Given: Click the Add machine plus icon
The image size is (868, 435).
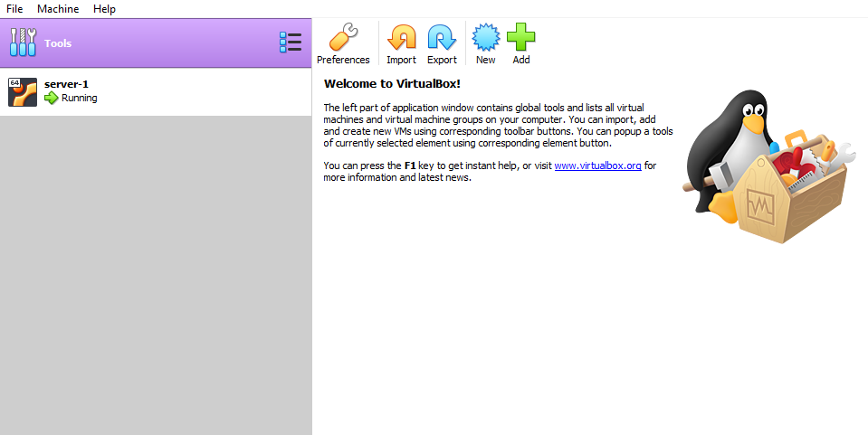Looking at the screenshot, I should 521,37.
